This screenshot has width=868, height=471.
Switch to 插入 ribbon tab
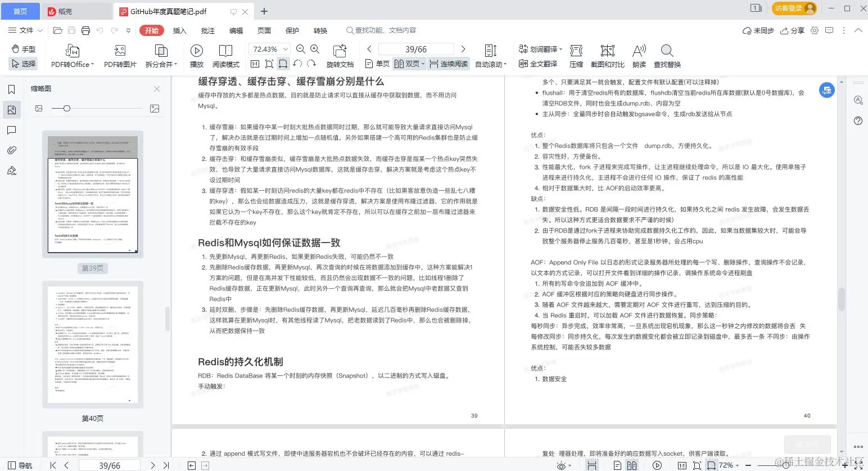point(179,30)
